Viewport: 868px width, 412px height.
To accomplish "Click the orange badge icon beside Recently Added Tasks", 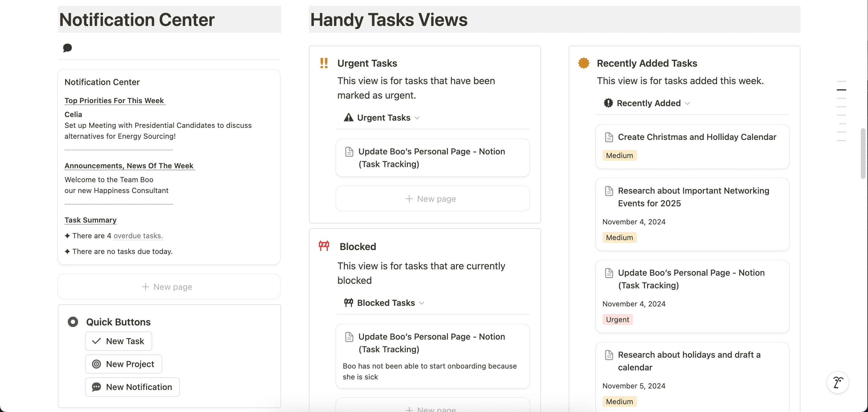I will (x=583, y=63).
